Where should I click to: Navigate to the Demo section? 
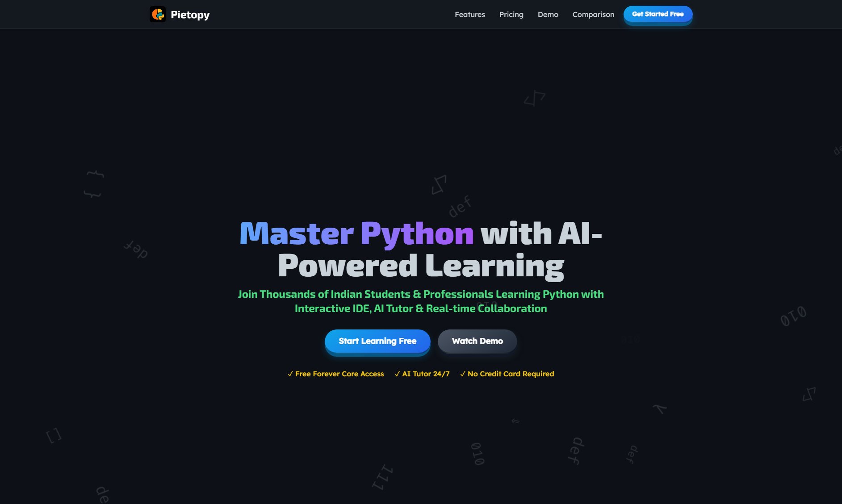pos(548,14)
